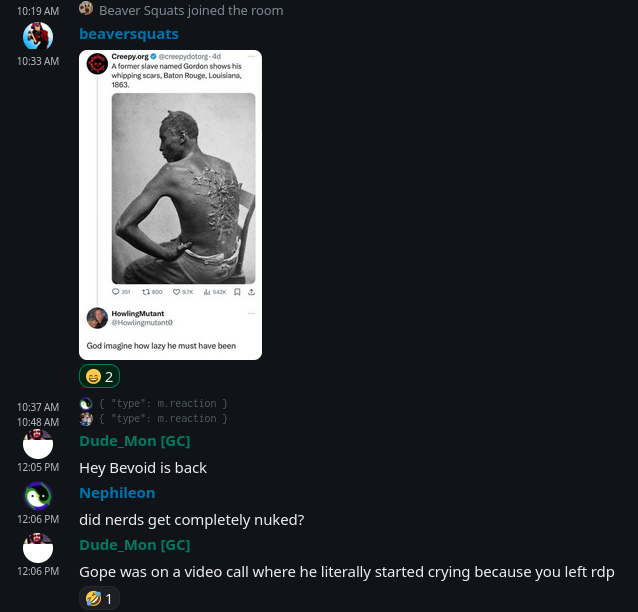Click small avatar on the 10:37 AM reaction event
Image resolution: width=638 pixels, height=612 pixels.
click(86, 404)
